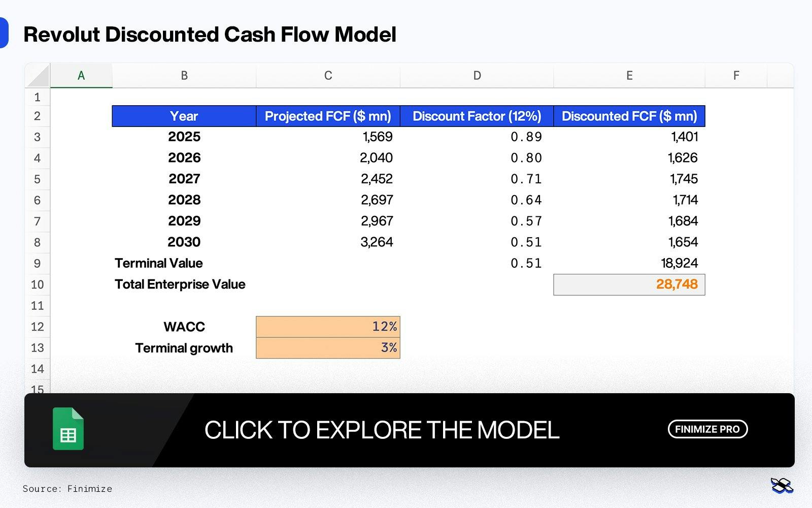Select discounted FCF value 1,654
Image resolution: width=812 pixels, height=508 pixels.
tap(629, 242)
